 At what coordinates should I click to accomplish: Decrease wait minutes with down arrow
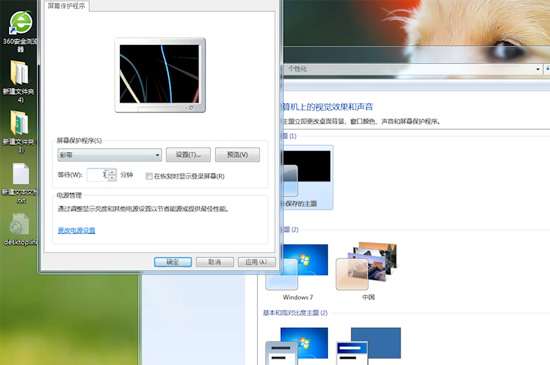(112, 178)
